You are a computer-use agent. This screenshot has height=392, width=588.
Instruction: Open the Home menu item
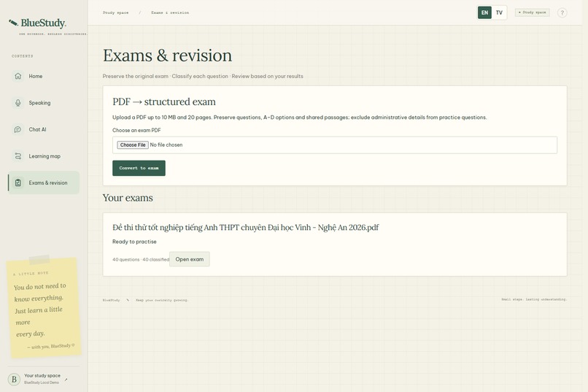[x=44, y=76]
